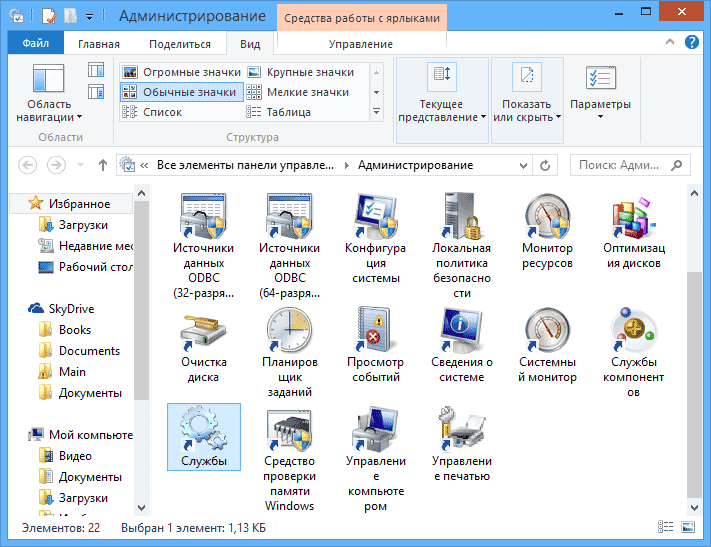Viewport: 711px width, 547px height.
Task: Open the Файл menu tab
Action: click(x=36, y=43)
